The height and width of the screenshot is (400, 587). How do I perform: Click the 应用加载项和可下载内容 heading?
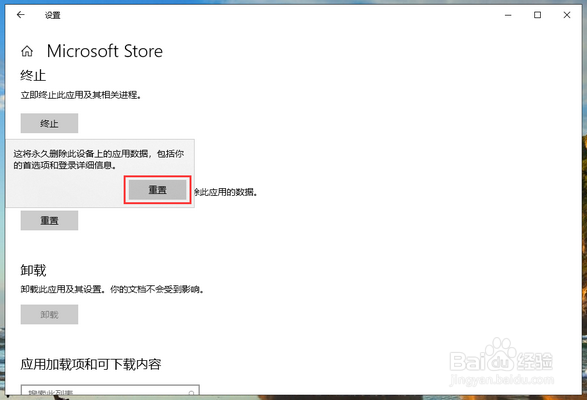pos(91,364)
